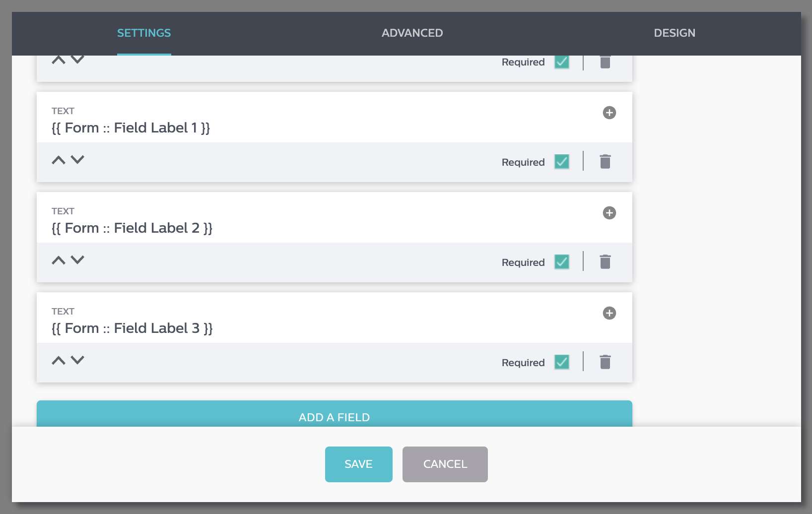
Task: Select the SETTINGS tab
Action: (144, 33)
